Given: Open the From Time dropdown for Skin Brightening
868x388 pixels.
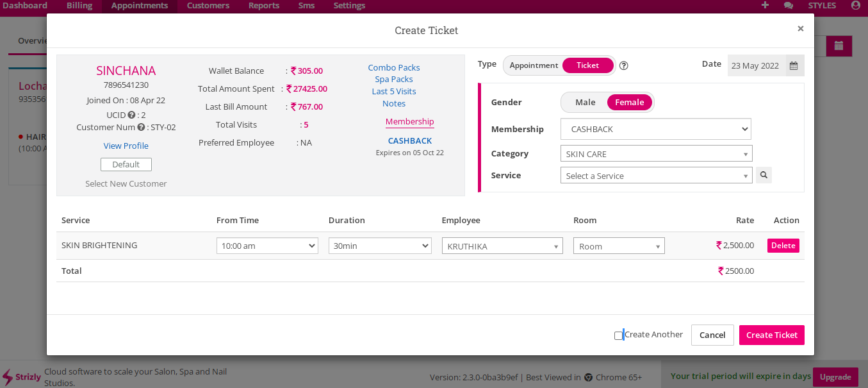Looking at the screenshot, I should click(267, 246).
